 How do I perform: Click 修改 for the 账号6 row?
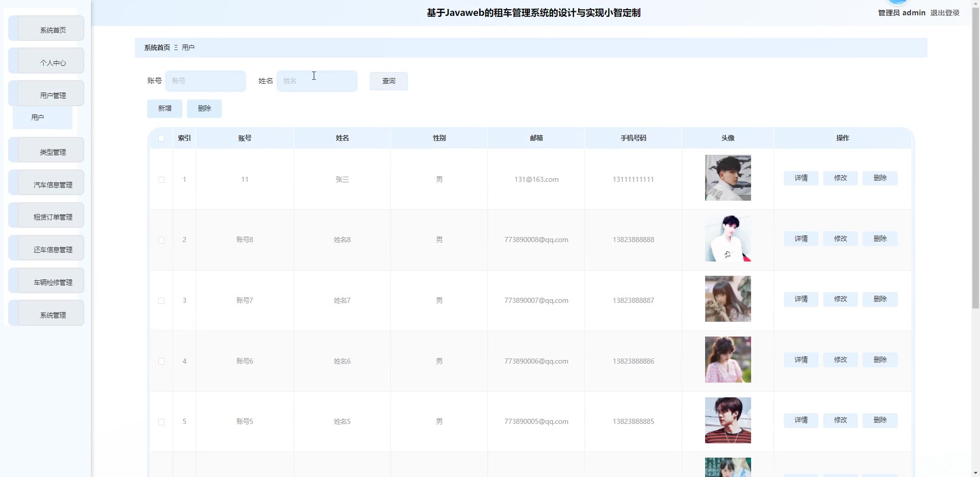click(840, 360)
